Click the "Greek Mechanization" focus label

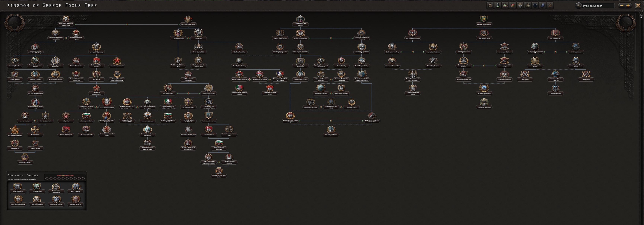coord(504,80)
